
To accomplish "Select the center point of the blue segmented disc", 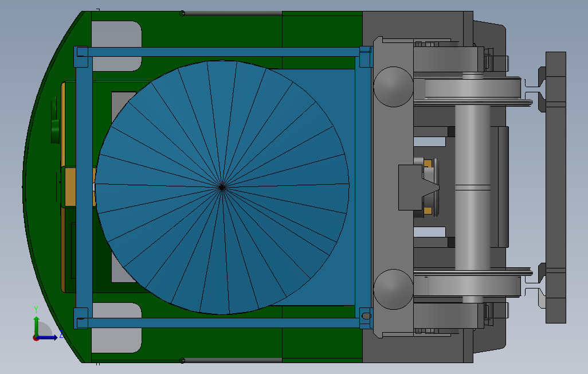I will [222, 186].
